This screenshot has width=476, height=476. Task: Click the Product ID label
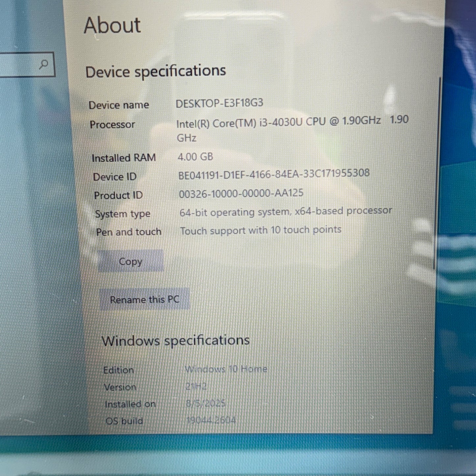pos(118,195)
